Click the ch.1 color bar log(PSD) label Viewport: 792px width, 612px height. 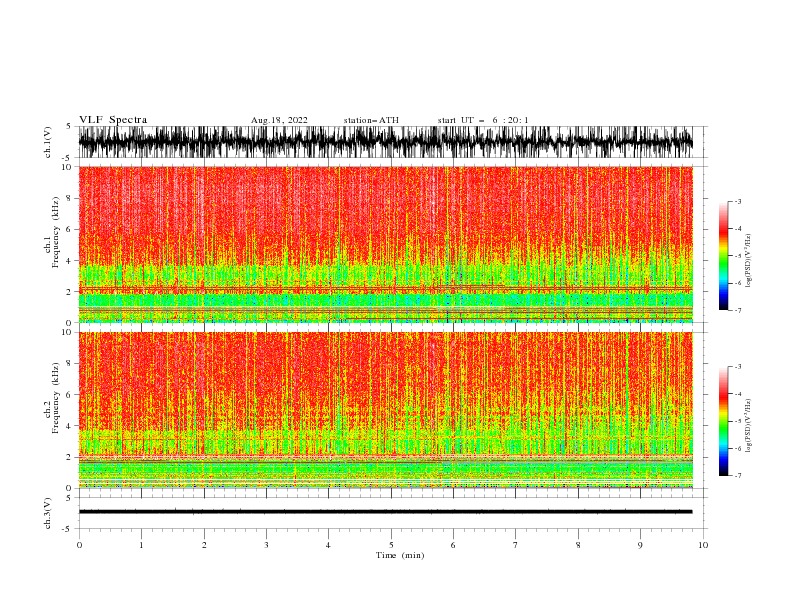(748, 261)
